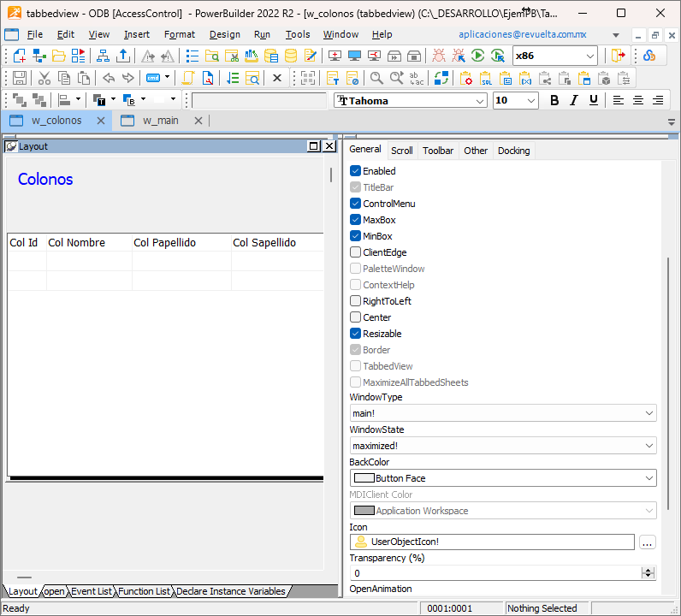Image resolution: width=681 pixels, height=616 pixels.
Task: Click the Database cylinder icon
Action: (x=291, y=56)
